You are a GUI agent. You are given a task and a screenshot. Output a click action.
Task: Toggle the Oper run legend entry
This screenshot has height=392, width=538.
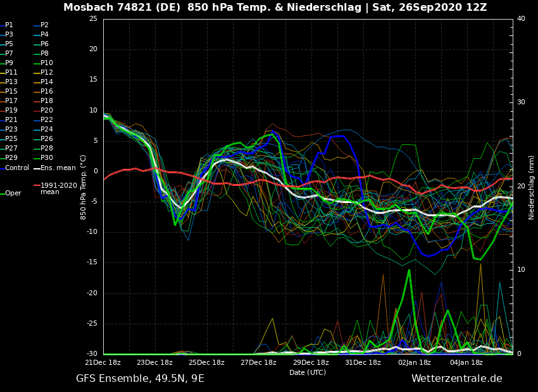[13, 193]
